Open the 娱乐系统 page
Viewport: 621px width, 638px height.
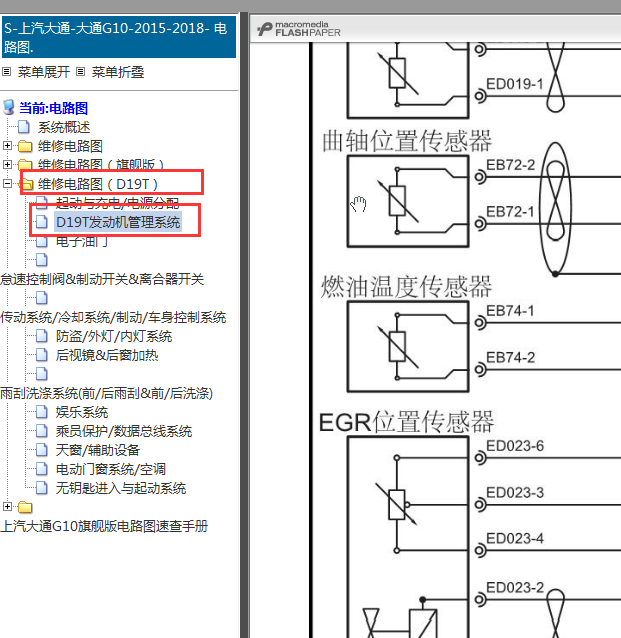(x=82, y=413)
